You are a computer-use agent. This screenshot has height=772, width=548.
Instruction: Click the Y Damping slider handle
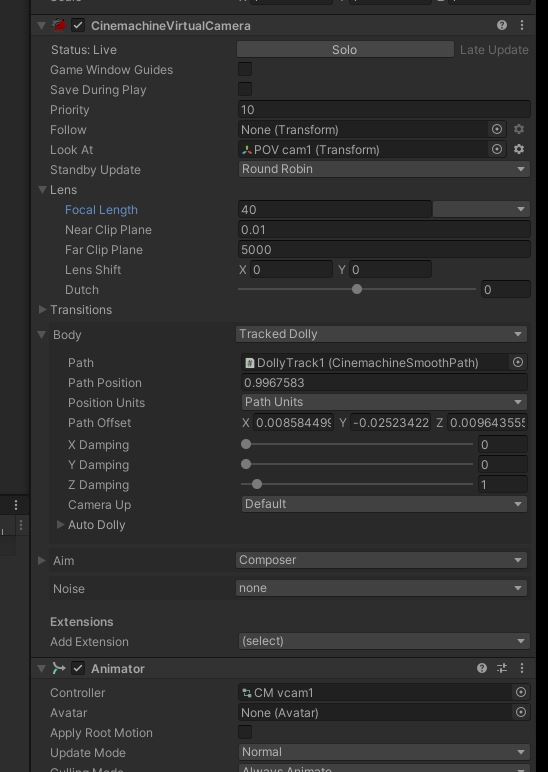pos(246,464)
